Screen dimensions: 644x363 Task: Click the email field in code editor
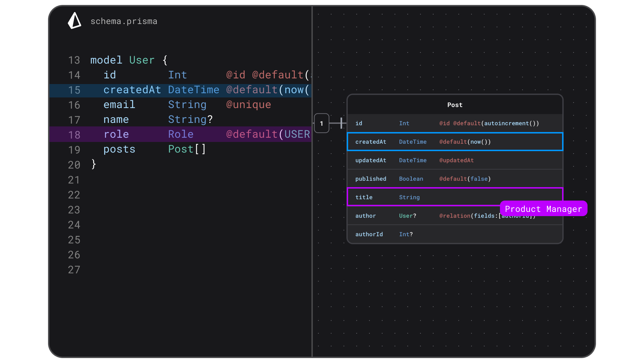click(x=119, y=105)
